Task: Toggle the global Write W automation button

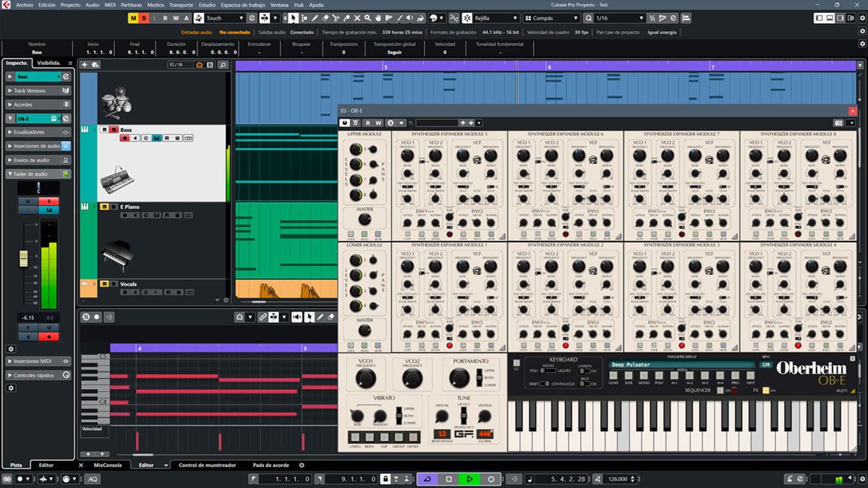Action: pyautogui.click(x=176, y=18)
